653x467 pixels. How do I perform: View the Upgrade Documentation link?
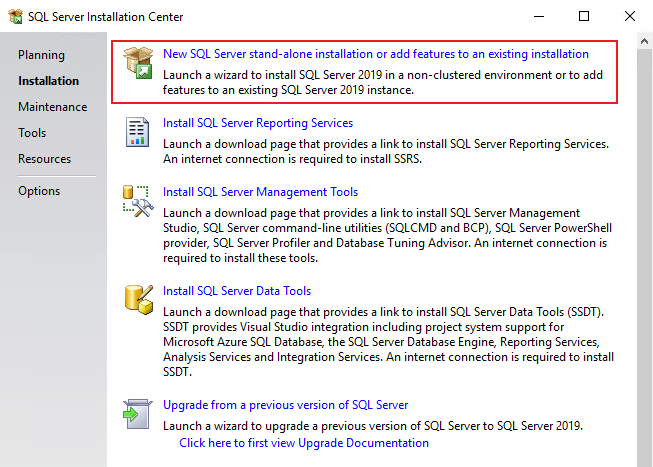(x=304, y=443)
